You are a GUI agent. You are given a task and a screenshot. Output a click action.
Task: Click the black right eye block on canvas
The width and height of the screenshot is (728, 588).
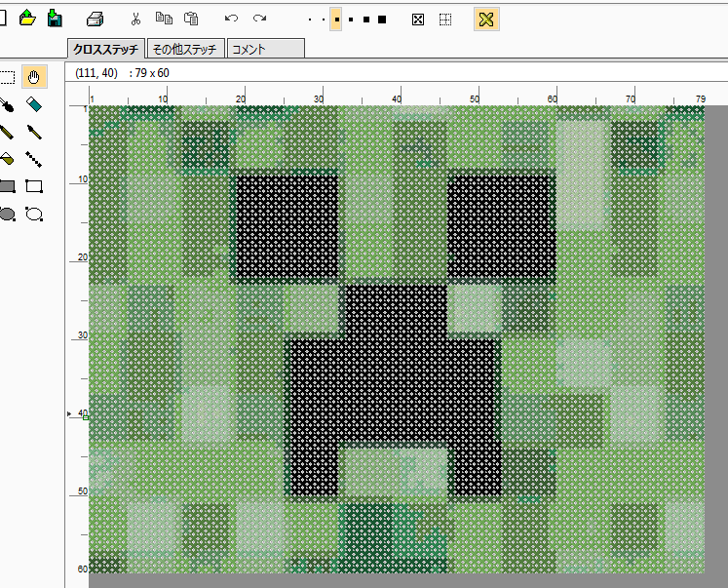point(502,226)
